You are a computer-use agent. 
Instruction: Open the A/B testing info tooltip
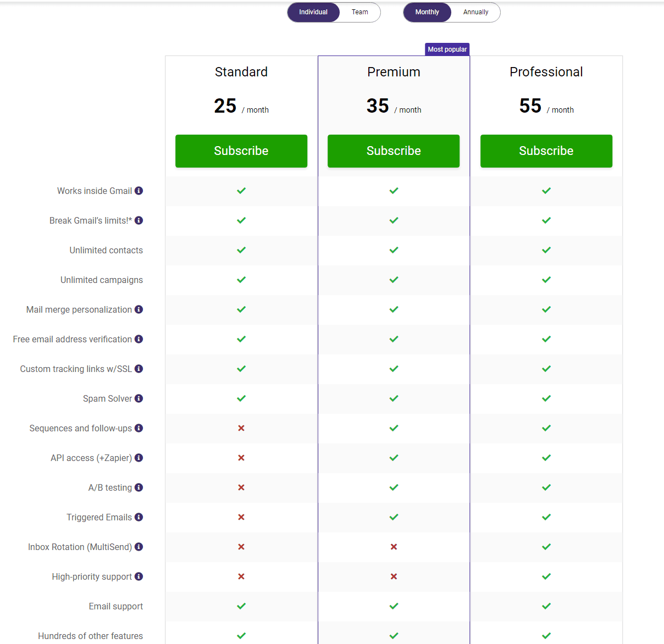(139, 487)
